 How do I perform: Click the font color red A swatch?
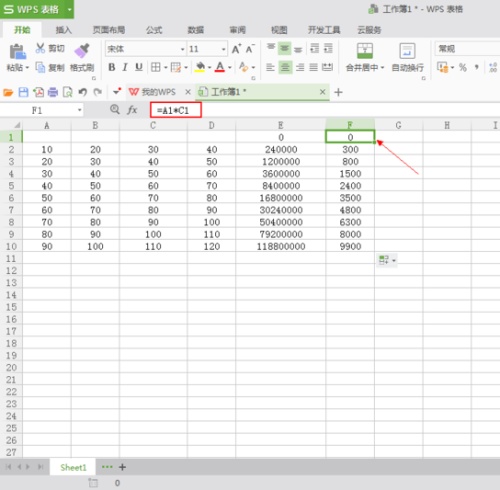click(220, 67)
